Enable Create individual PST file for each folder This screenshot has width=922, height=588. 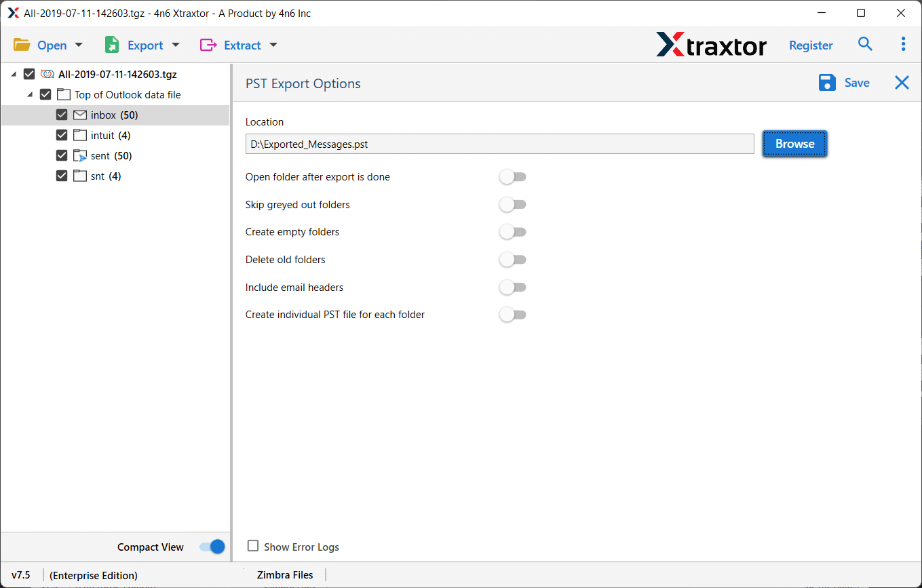click(x=513, y=315)
